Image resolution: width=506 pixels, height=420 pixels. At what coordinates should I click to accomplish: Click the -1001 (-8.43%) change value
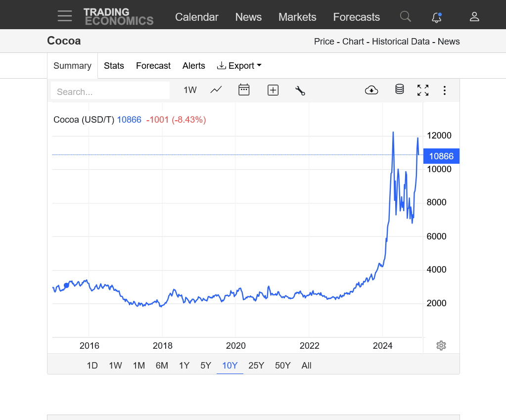tap(176, 120)
